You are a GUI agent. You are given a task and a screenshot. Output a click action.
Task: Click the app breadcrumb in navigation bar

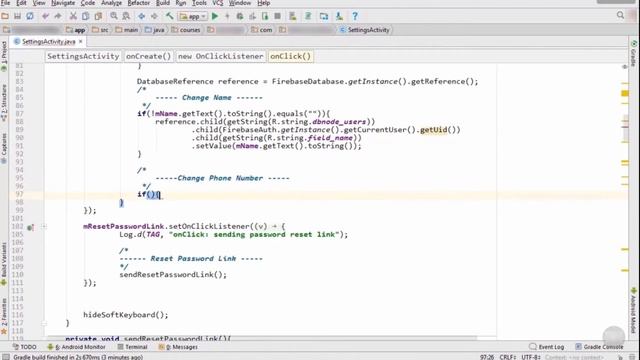[76, 30]
